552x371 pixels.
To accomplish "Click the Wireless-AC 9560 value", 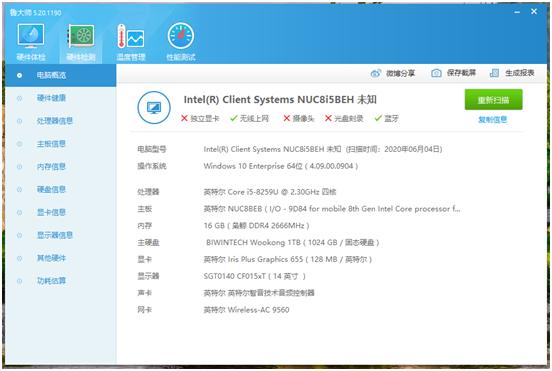I will coord(246,310).
